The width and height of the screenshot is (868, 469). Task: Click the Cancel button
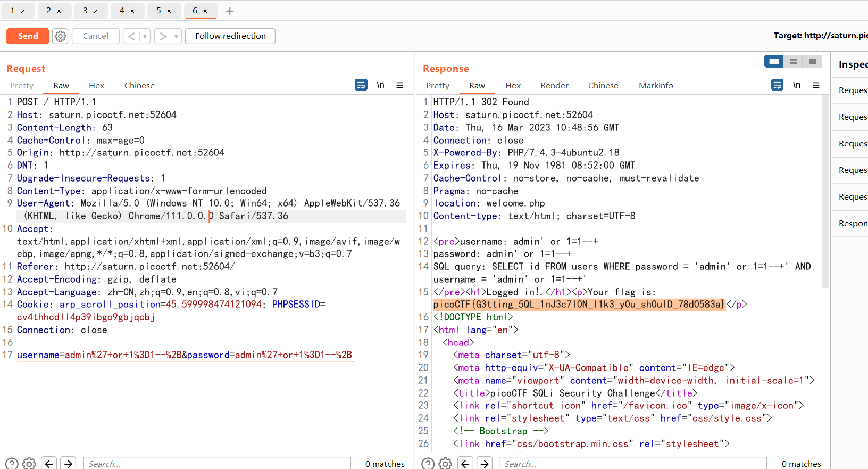coord(96,36)
